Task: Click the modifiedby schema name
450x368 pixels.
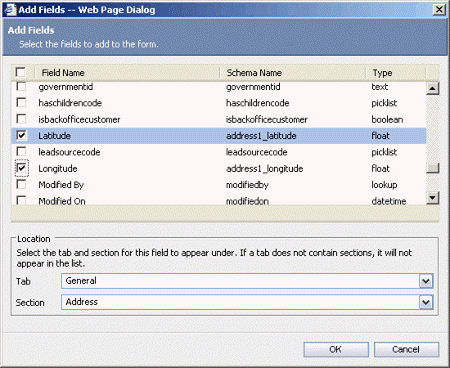Action: 247,185
